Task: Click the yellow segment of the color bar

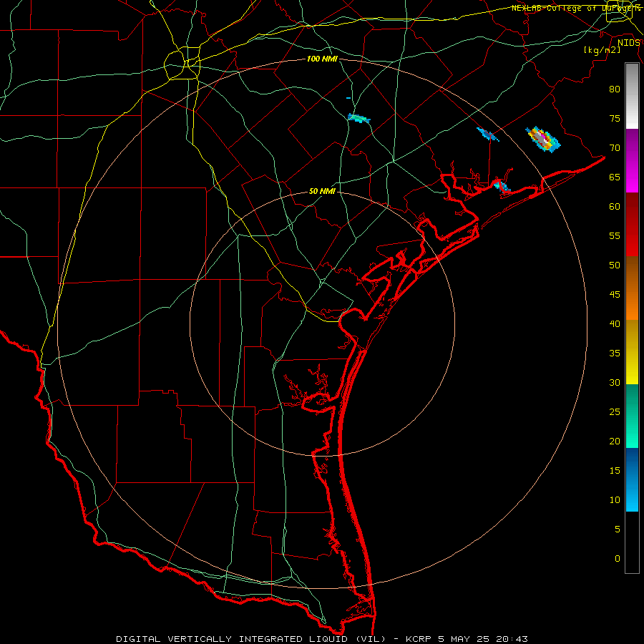Action: point(632,352)
